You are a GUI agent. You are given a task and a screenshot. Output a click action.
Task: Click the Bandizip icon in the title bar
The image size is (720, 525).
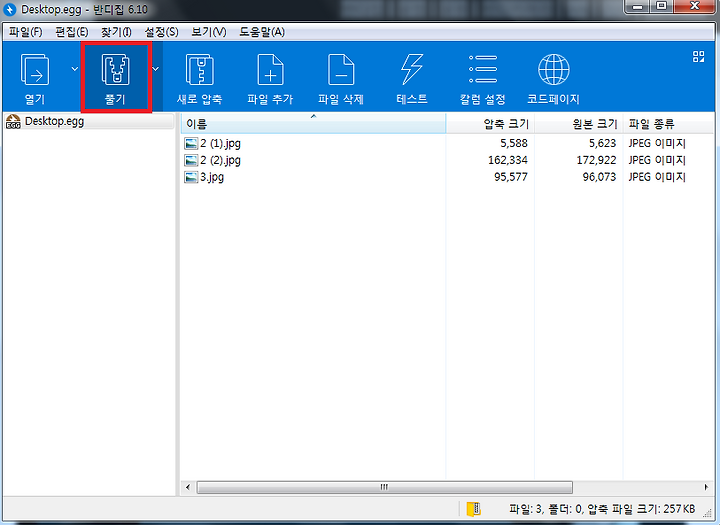tap(10, 9)
